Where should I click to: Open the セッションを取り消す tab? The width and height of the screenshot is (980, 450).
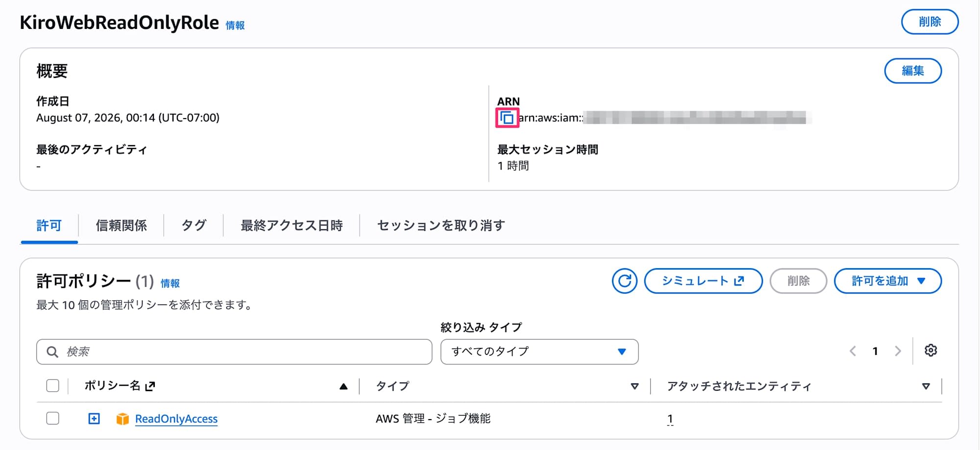[441, 225]
